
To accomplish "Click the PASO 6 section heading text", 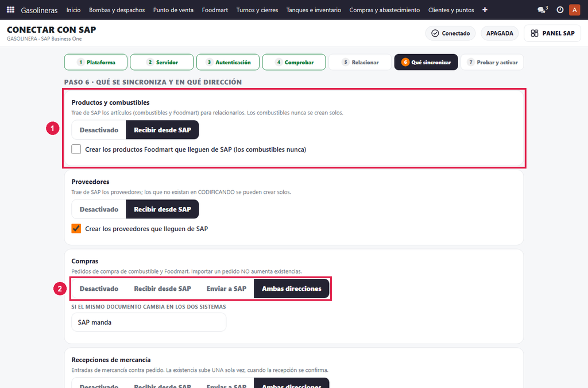I will click(x=153, y=82).
